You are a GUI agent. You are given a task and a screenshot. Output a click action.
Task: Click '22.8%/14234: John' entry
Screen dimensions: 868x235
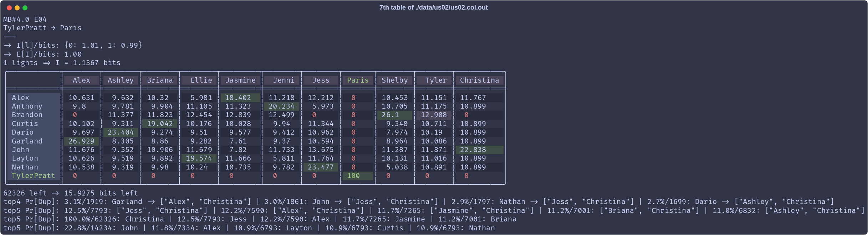point(101,228)
